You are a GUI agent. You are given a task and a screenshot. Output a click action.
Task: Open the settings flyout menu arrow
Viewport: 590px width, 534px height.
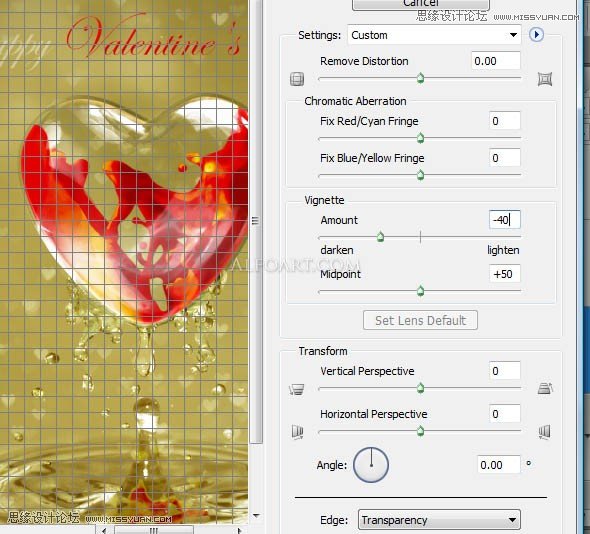[x=536, y=35]
